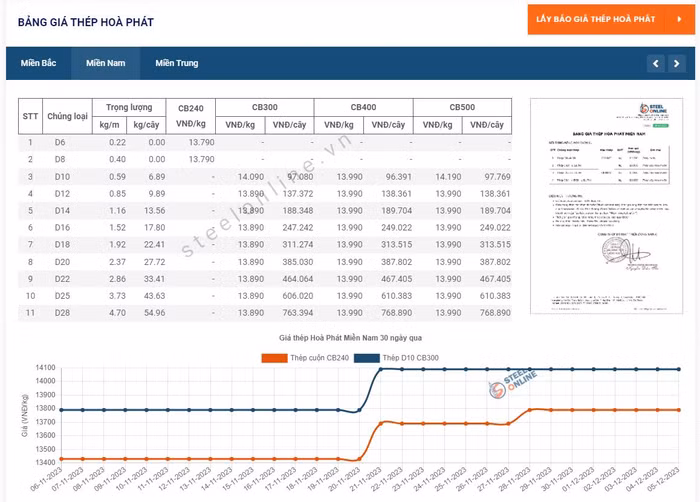Select the D25 row label
Screen dimensions: 700x502
[x=62, y=296]
